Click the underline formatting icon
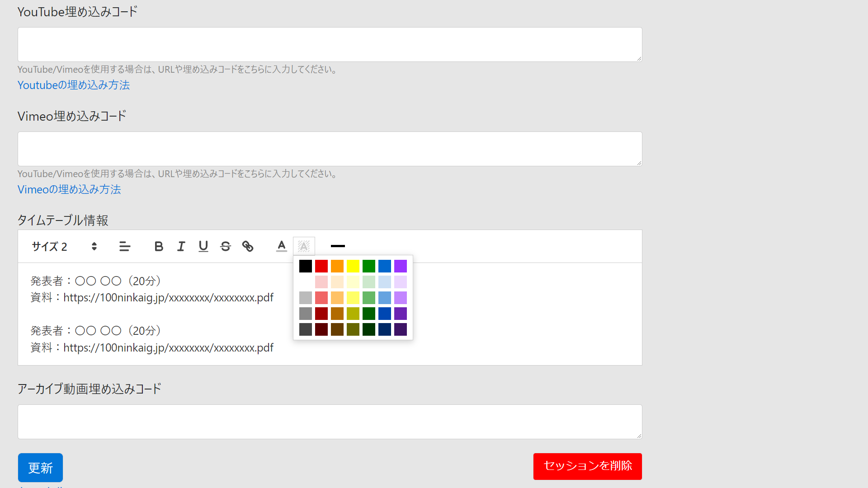868x488 pixels. (203, 246)
